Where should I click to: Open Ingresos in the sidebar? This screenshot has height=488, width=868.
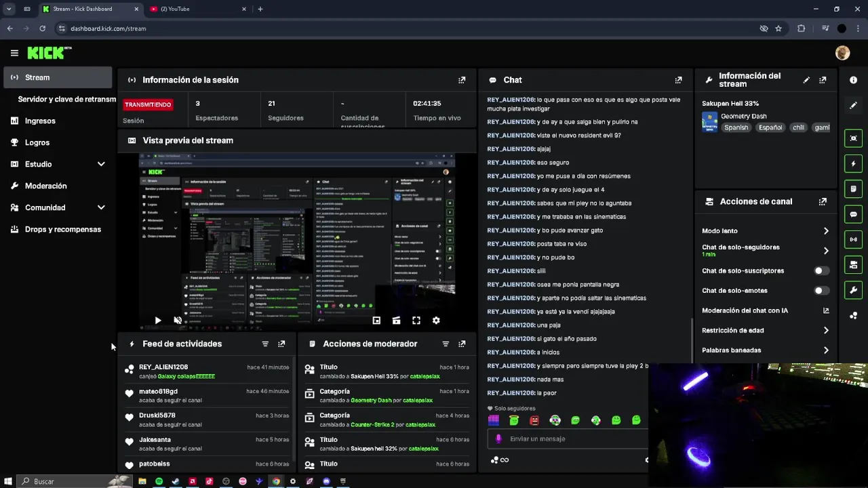point(58,121)
